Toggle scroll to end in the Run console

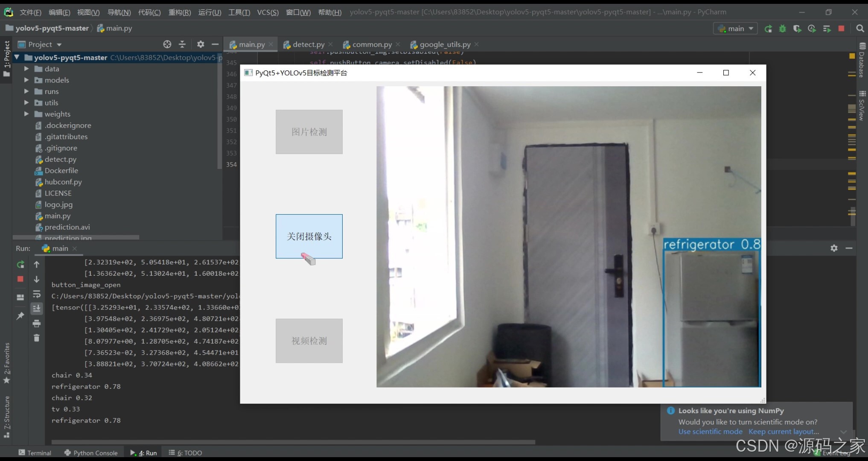[37, 308]
